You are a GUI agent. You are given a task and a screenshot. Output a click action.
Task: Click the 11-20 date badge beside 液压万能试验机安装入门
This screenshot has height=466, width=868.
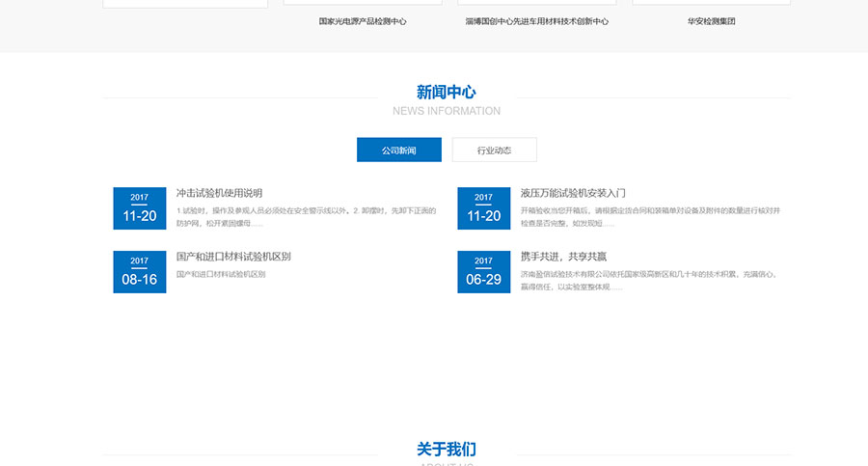484,208
